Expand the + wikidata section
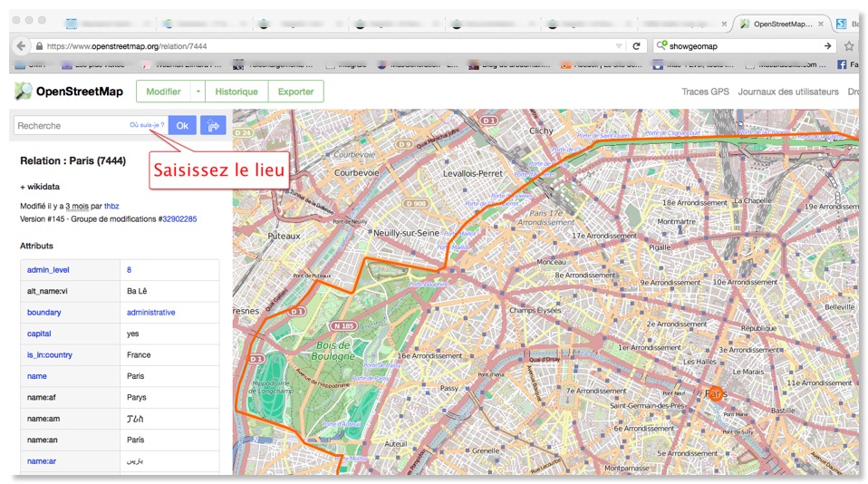Screen dimensions: 868x484 40,187
